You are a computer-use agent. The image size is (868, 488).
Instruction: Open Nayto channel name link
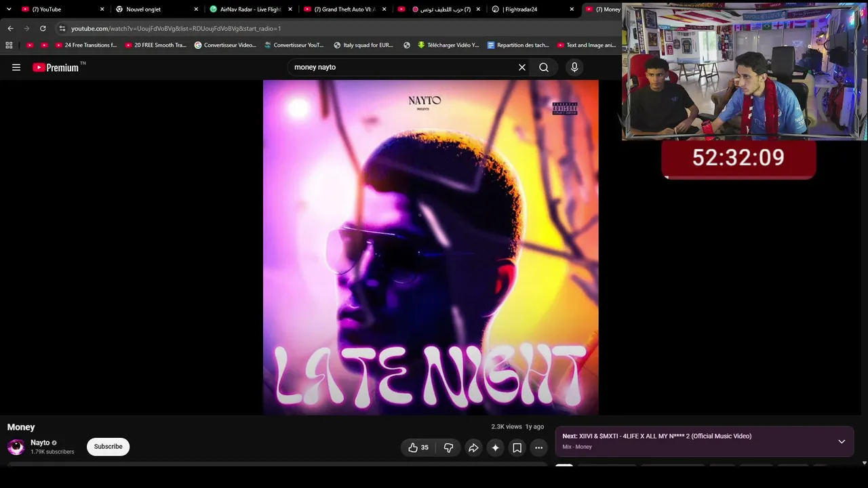40,443
